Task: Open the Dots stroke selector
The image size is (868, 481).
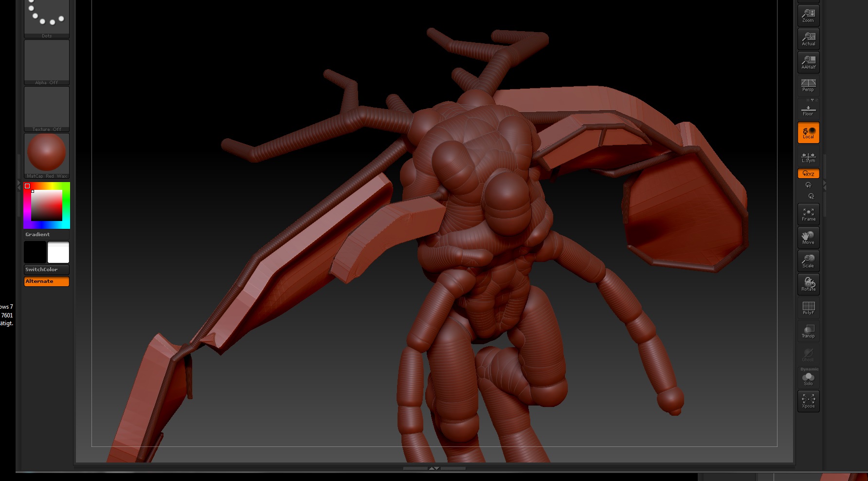Action: tap(47, 18)
